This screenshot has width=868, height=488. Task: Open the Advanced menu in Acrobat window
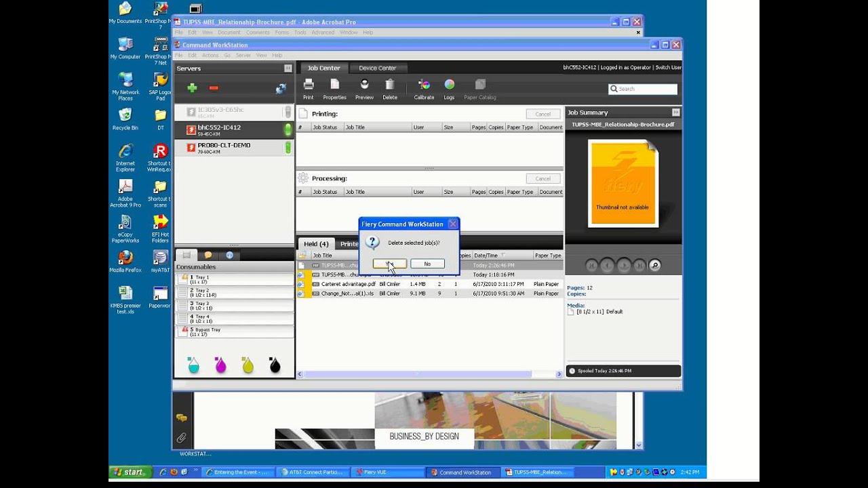pos(323,33)
